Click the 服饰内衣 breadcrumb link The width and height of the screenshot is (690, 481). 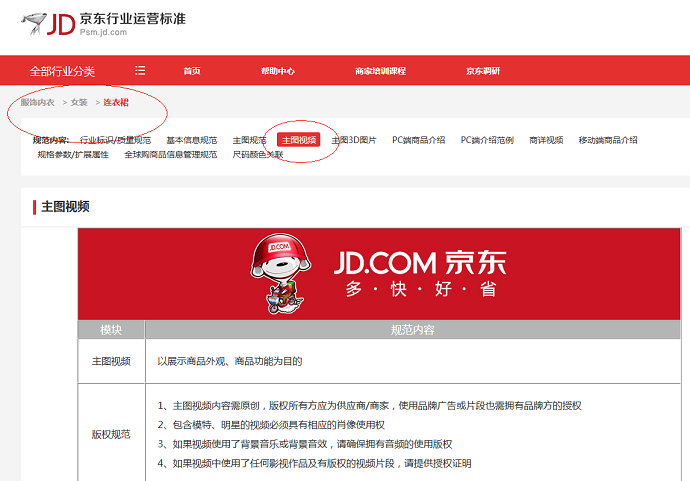[37, 103]
